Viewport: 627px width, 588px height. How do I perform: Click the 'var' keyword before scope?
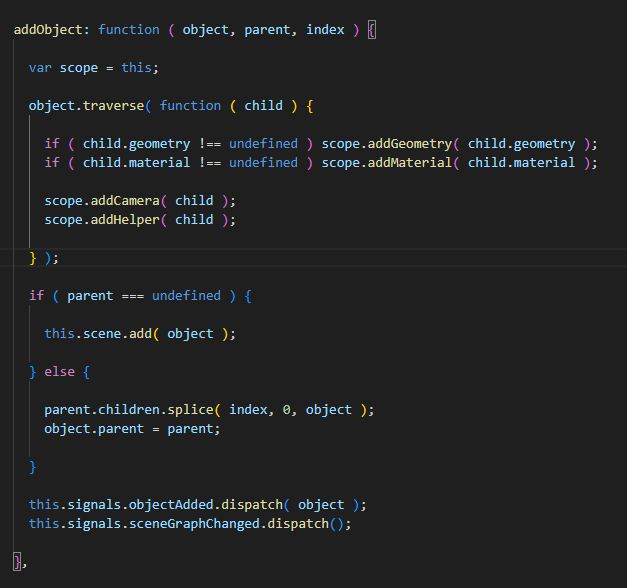(40, 68)
